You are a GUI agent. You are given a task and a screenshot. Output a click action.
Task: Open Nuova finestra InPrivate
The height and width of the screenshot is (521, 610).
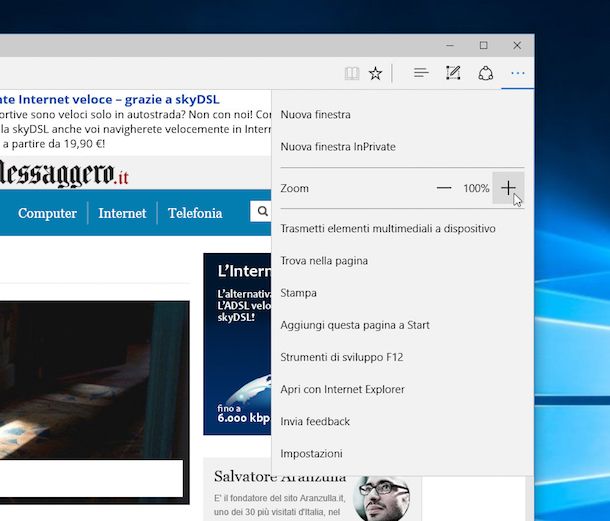[x=338, y=147]
